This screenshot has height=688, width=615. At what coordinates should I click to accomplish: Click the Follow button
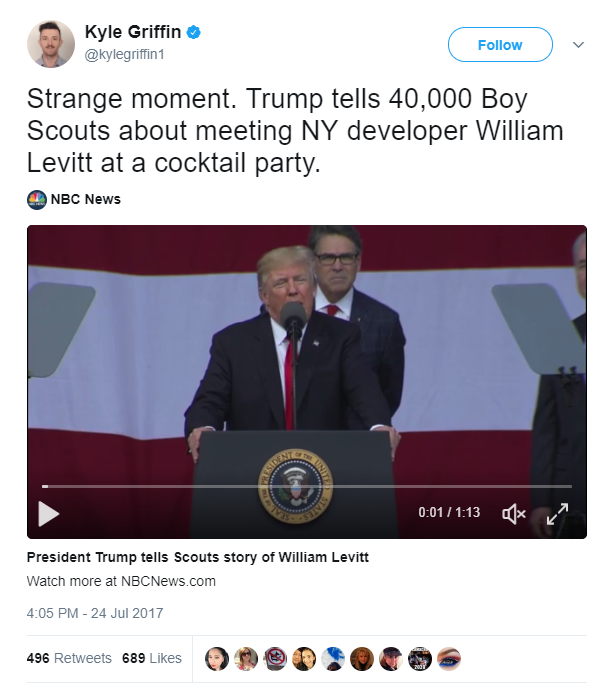500,45
